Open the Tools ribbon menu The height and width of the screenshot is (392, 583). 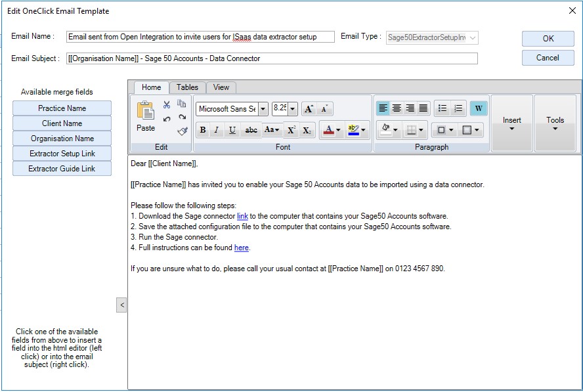(555, 123)
